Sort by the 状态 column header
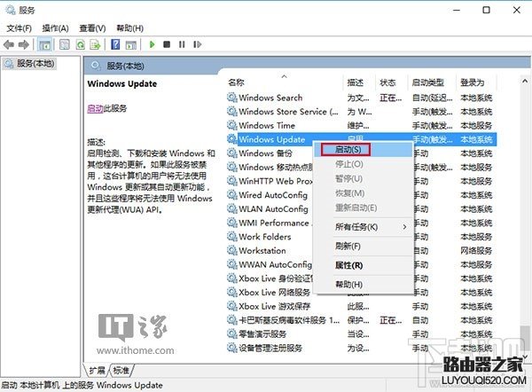This screenshot has width=532, height=392. coord(392,82)
